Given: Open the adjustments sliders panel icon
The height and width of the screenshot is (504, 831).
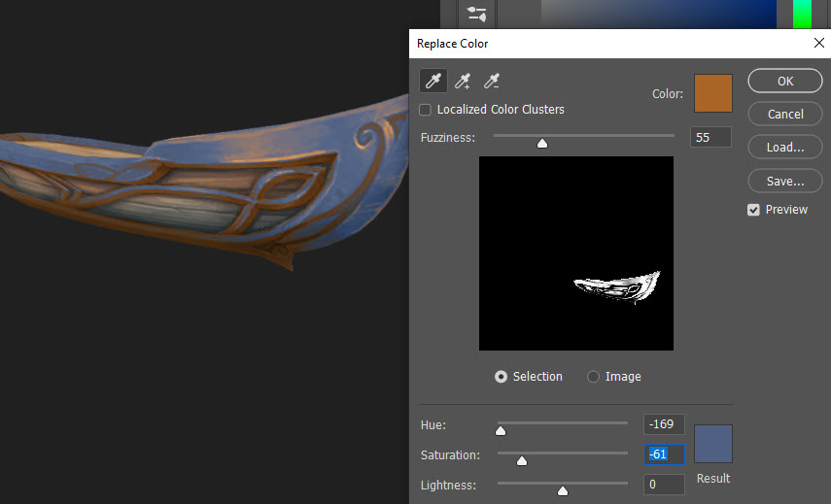Looking at the screenshot, I should coord(476,14).
